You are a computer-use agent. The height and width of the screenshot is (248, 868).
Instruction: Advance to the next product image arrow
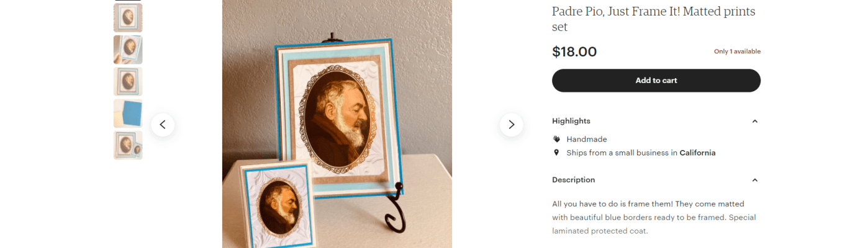click(x=511, y=125)
